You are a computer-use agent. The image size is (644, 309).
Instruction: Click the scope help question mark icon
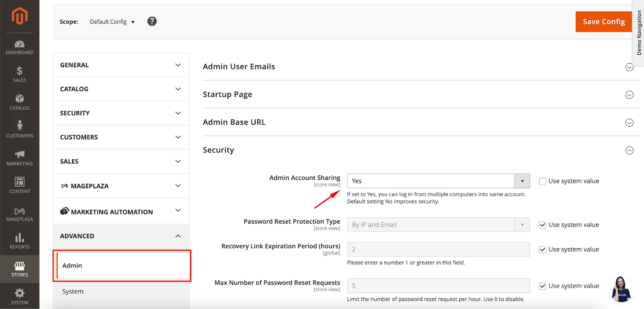[152, 21]
